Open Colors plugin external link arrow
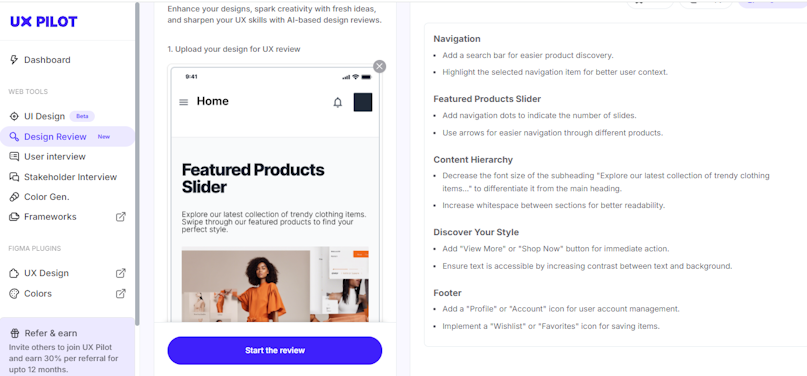 click(x=120, y=294)
